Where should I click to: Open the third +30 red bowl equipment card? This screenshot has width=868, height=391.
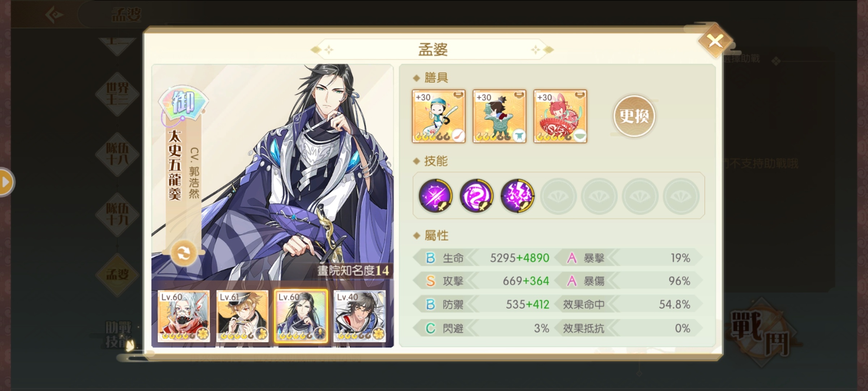tap(560, 116)
